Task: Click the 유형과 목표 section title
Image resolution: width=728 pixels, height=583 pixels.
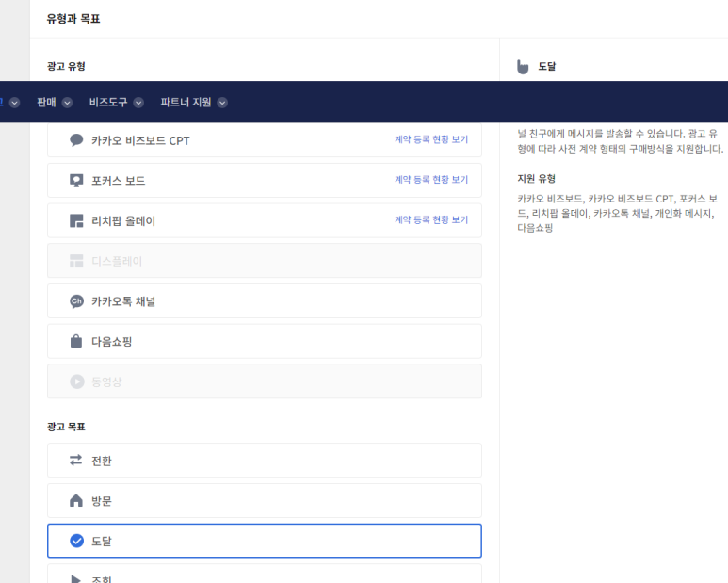Action: (73, 19)
